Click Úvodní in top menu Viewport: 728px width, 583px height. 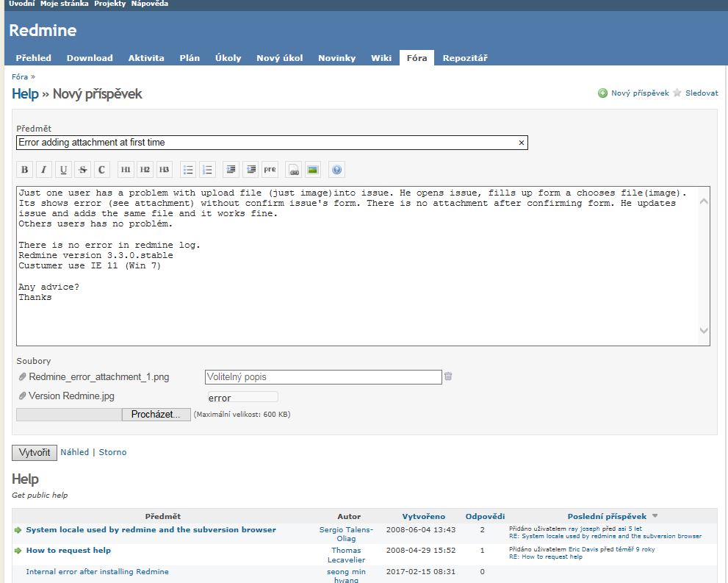coord(21,4)
